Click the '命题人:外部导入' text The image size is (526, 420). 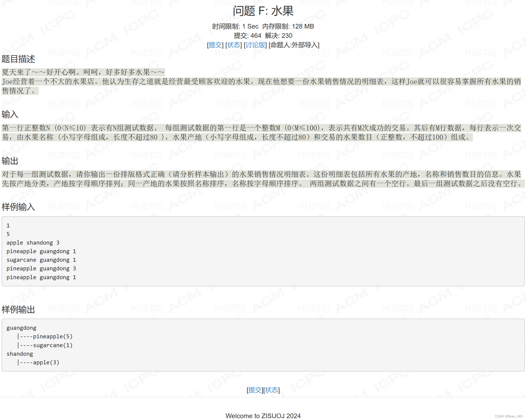[294, 45]
